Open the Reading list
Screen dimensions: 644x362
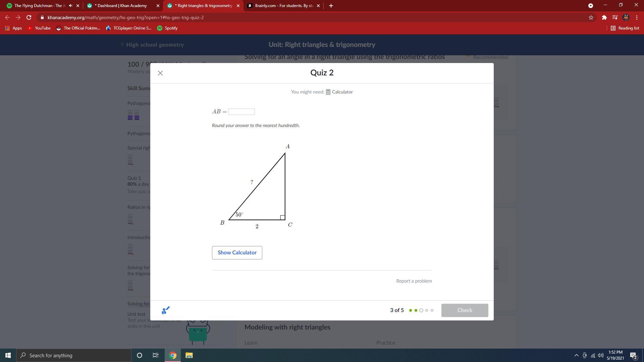click(625, 28)
